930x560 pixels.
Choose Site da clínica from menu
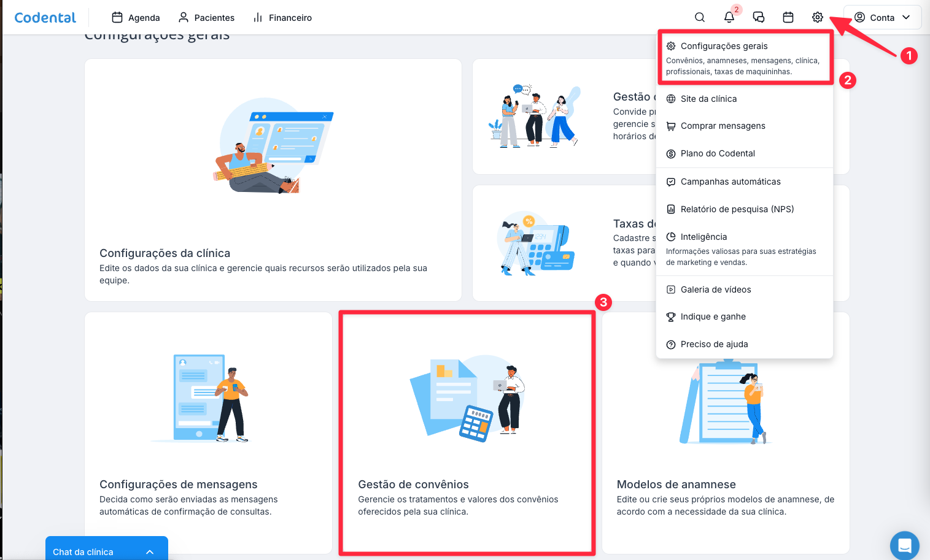click(x=708, y=99)
